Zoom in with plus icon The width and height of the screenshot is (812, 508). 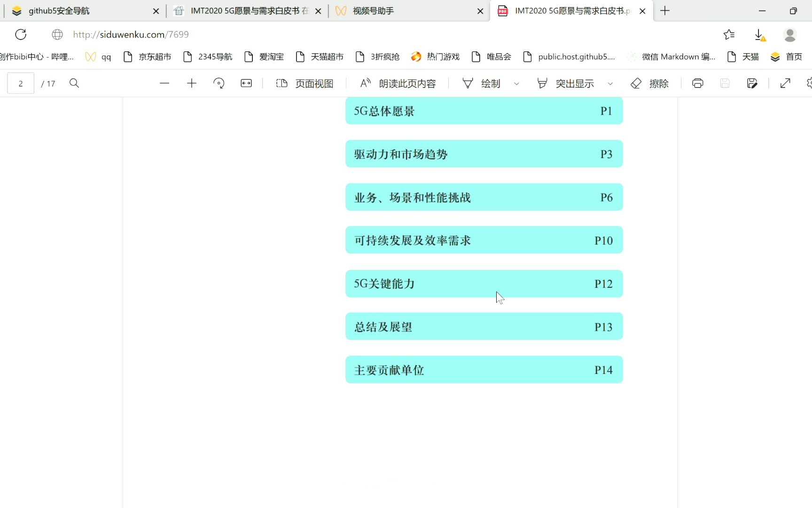coord(192,83)
